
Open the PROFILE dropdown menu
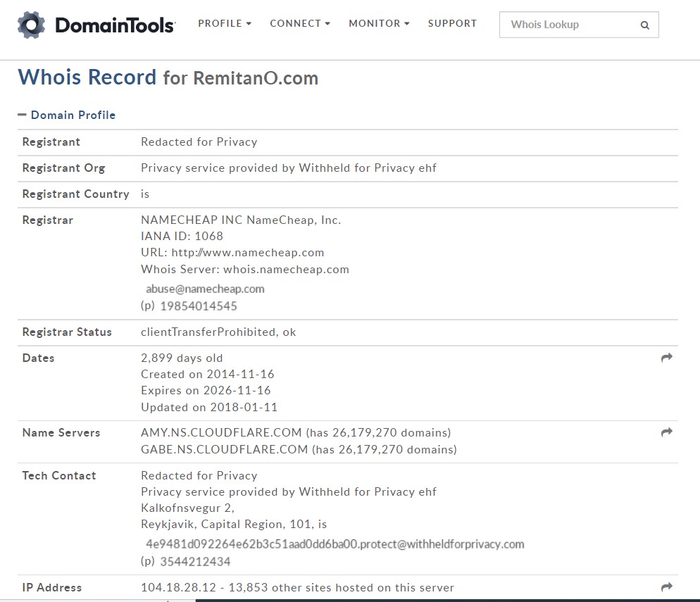[224, 23]
